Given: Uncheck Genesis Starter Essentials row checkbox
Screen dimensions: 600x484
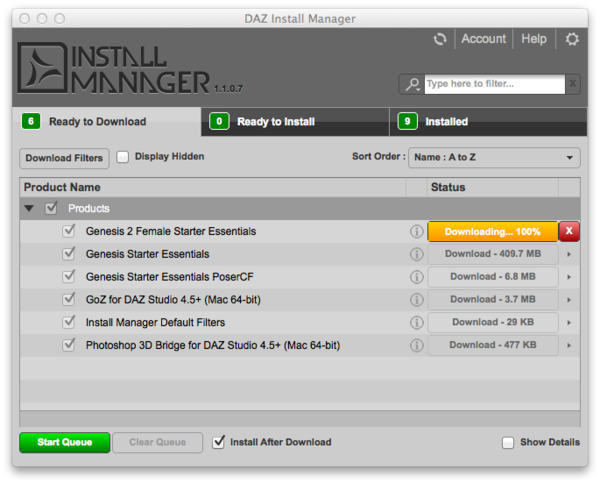Looking at the screenshot, I should pyautogui.click(x=68, y=253).
